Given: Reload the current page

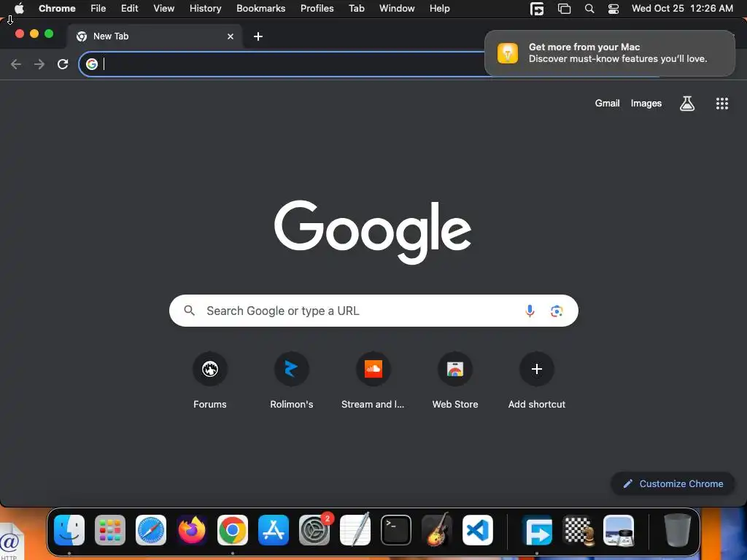Looking at the screenshot, I should (x=63, y=64).
